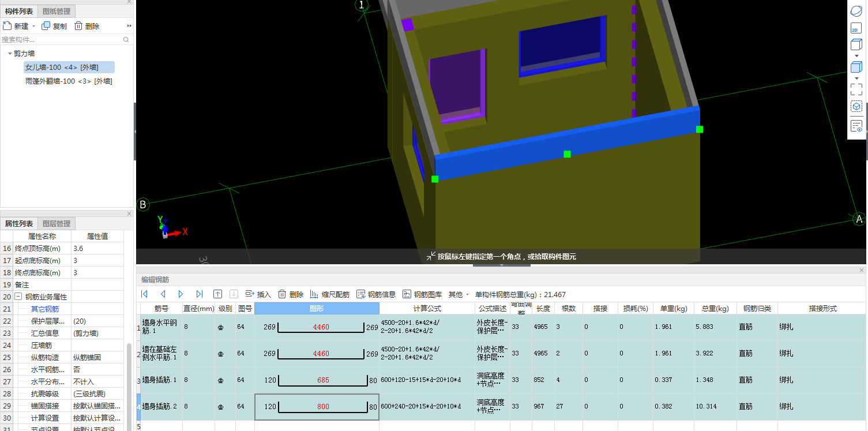The width and height of the screenshot is (868, 431).
Task: Click 插入 to insert a rebar row
Action: tap(258, 294)
